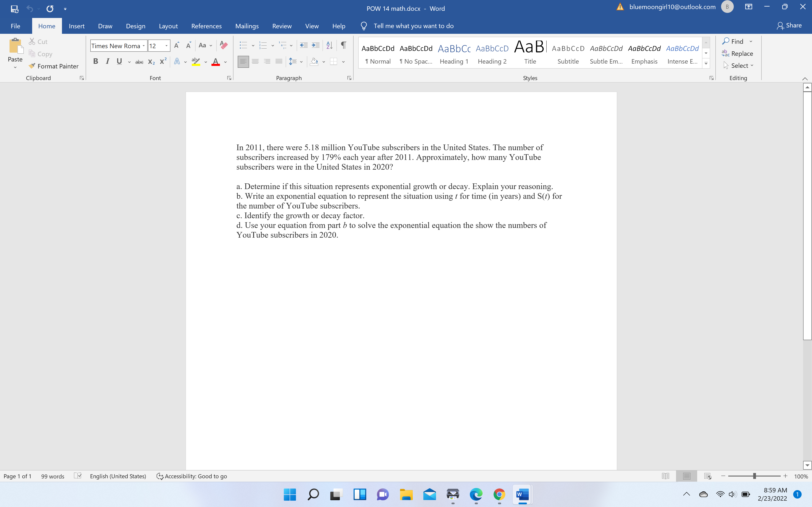Open the Font dialog box launcher
Image resolution: width=812 pixels, height=507 pixels.
[x=229, y=78]
